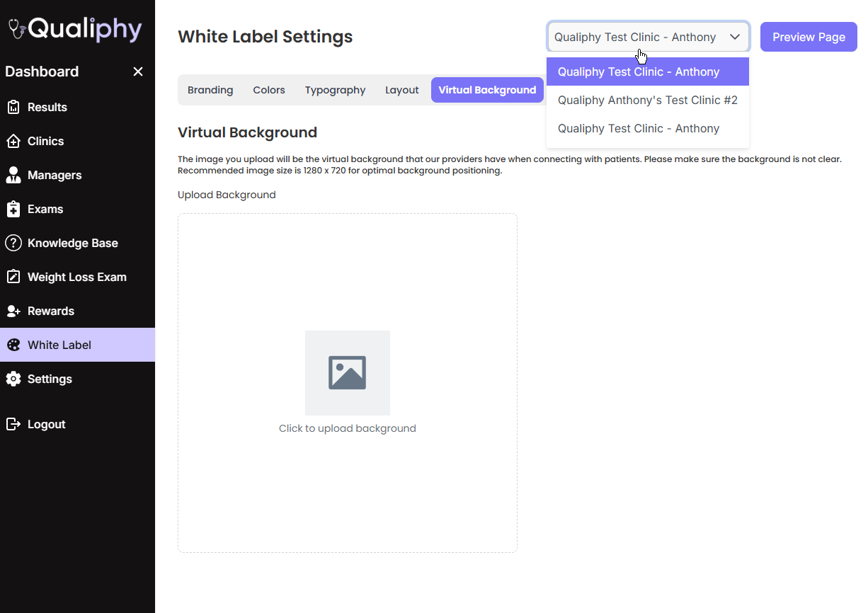Open Knowledge Base
Viewport: 868px width, 613px height.
click(x=77, y=243)
